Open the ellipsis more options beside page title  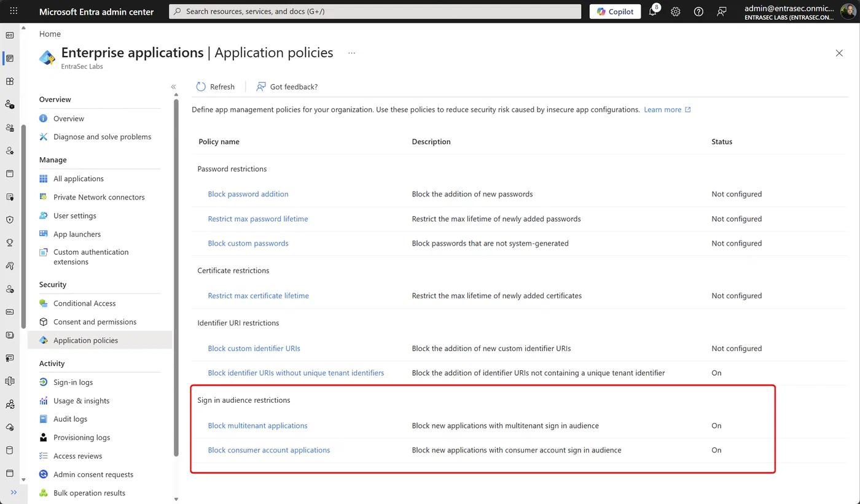pyautogui.click(x=352, y=53)
